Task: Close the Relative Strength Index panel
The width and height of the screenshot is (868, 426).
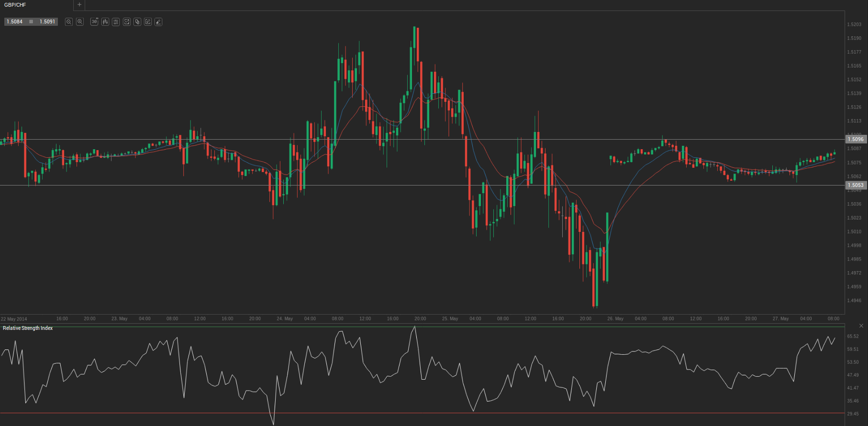Action: (x=861, y=326)
